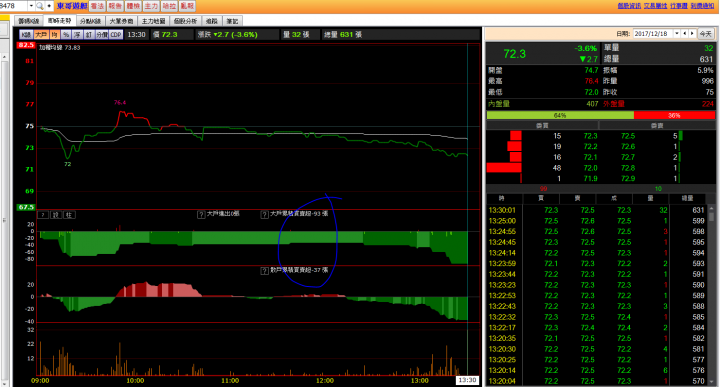Click the 13:30 time marker on chart axis
The height and width of the screenshot is (387, 720).
tap(467, 381)
